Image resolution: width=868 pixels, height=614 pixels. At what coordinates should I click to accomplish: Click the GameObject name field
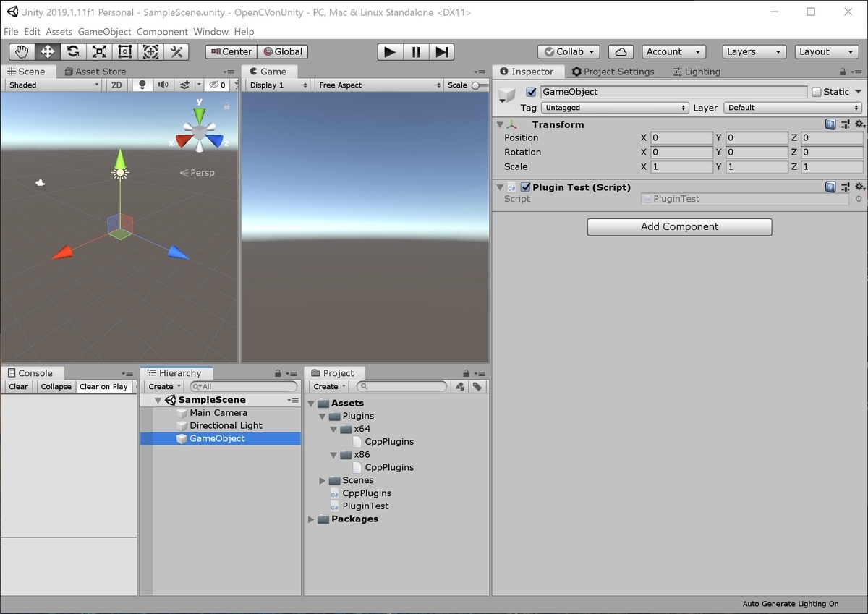point(673,92)
